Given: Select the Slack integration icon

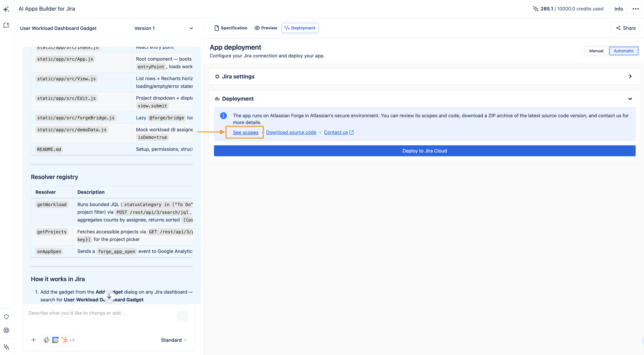Looking at the screenshot, I should point(47,340).
